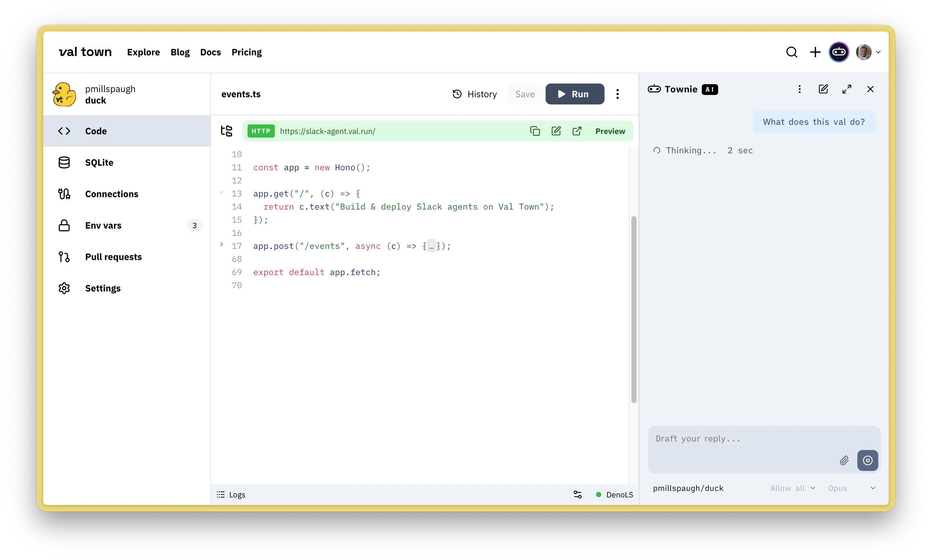The width and height of the screenshot is (932, 560).
Task: Click 'export default app.fetch;' on line 69
Action: (x=317, y=272)
